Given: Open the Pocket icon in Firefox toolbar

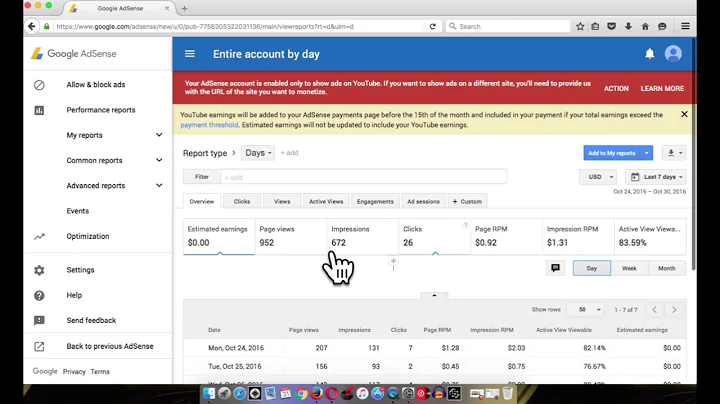Looking at the screenshot, I should pos(612,26).
